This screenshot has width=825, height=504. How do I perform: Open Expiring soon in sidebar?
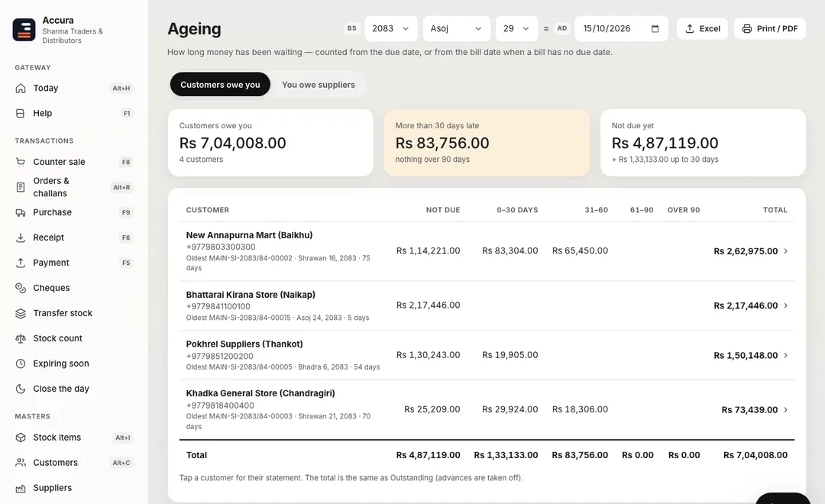pos(73,363)
